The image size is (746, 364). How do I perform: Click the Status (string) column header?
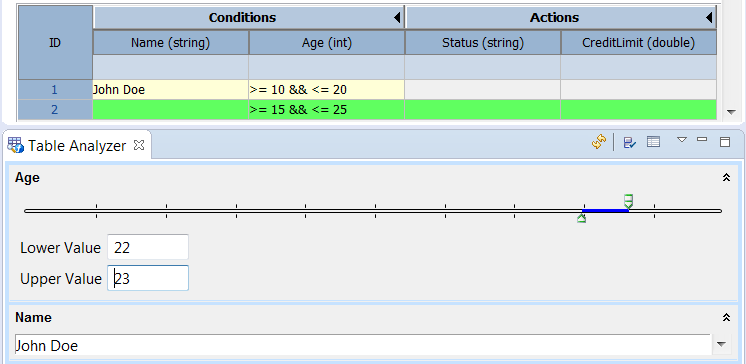[483, 43]
